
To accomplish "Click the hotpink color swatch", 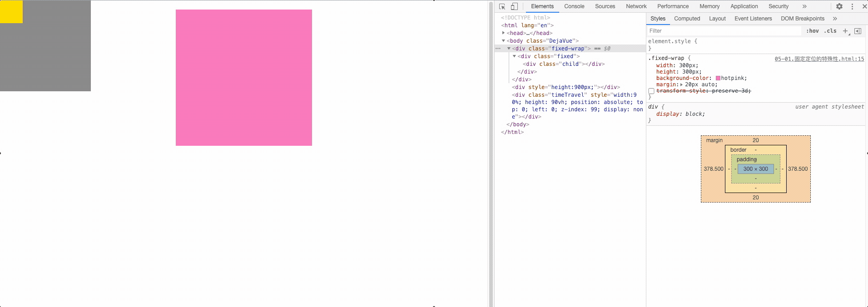I will [x=718, y=78].
